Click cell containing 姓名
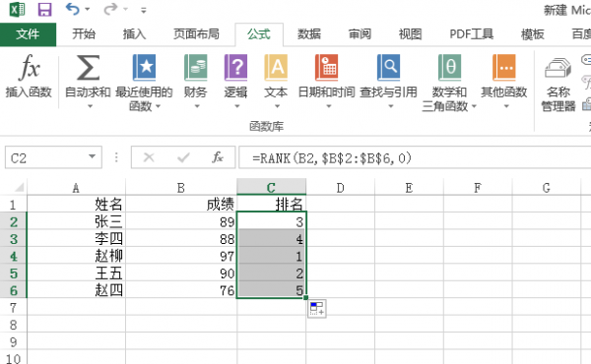Image resolution: width=591 pixels, height=364 pixels. click(x=76, y=205)
